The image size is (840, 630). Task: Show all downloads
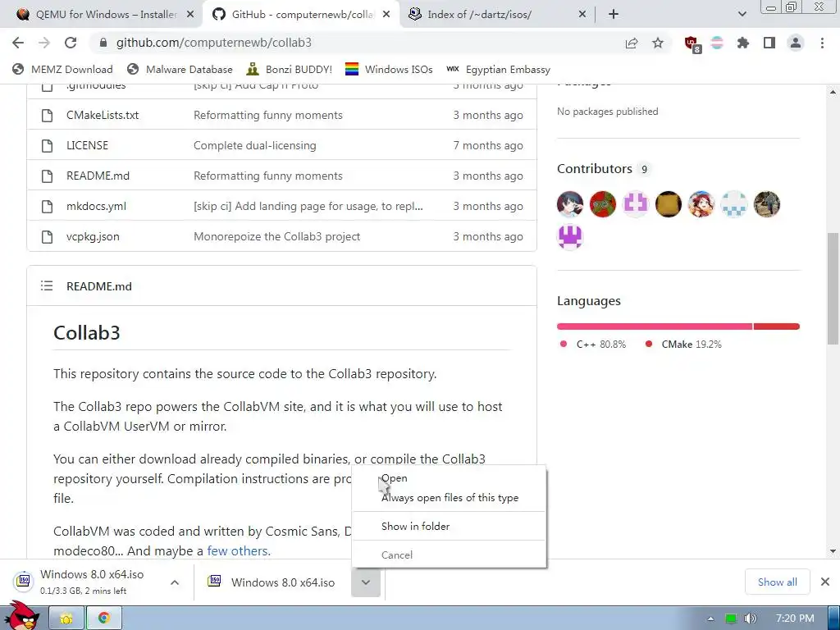point(778,582)
